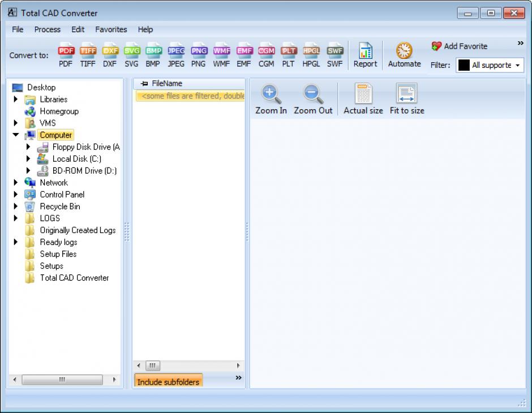Click the filtered files notice row
Image resolution: width=532 pixels, height=413 pixels.
pyautogui.click(x=190, y=96)
